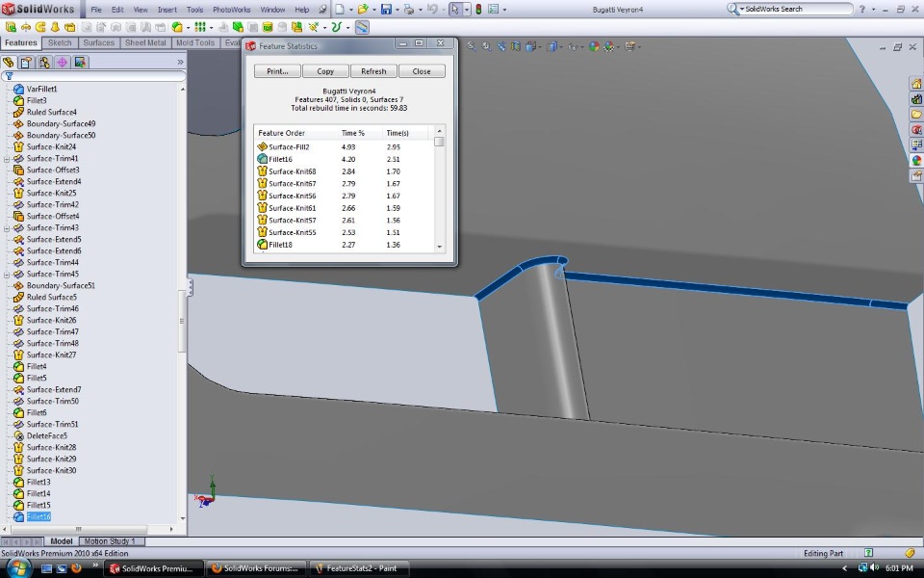The height and width of the screenshot is (578, 924).
Task: Open SolidWorks Resources in the task pane
Action: coord(916,84)
